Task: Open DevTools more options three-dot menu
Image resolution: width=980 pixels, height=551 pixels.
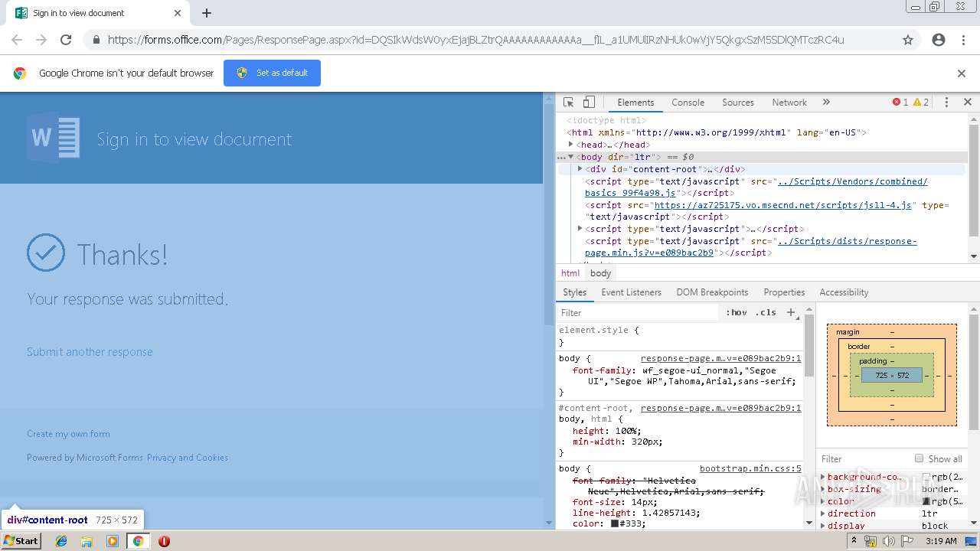Action: [x=946, y=103]
